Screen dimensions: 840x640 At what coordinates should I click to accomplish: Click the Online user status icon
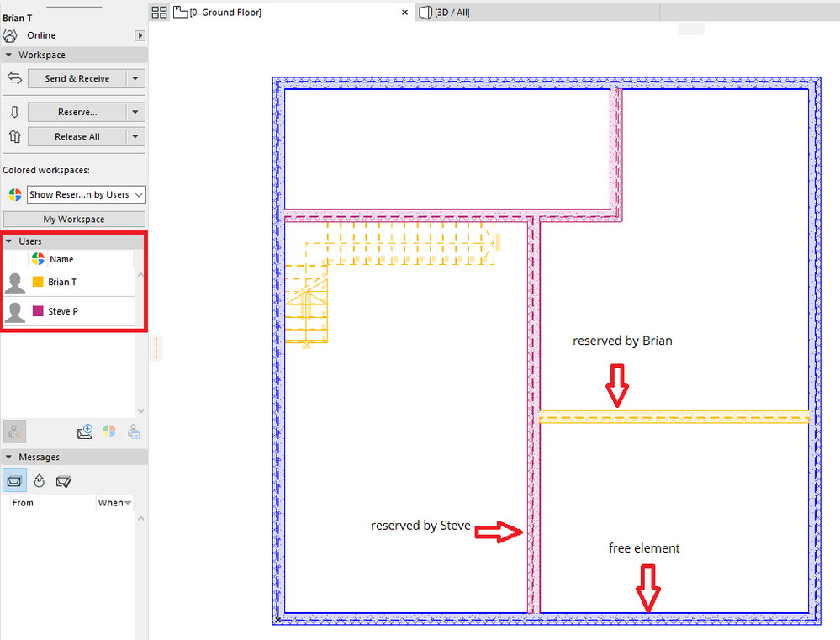click(10, 35)
